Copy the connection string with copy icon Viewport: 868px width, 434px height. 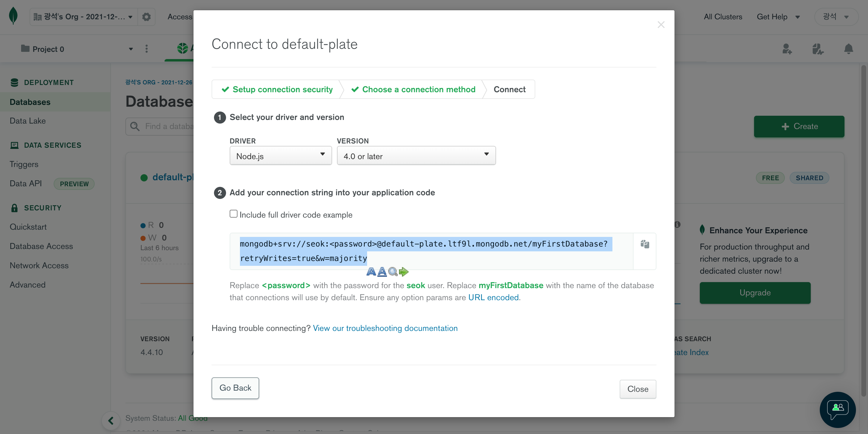[x=645, y=244]
